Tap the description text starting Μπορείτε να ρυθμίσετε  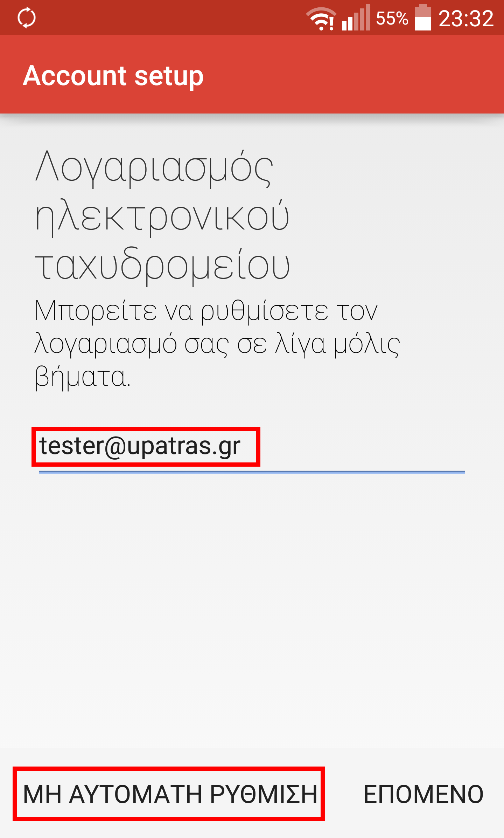(217, 343)
